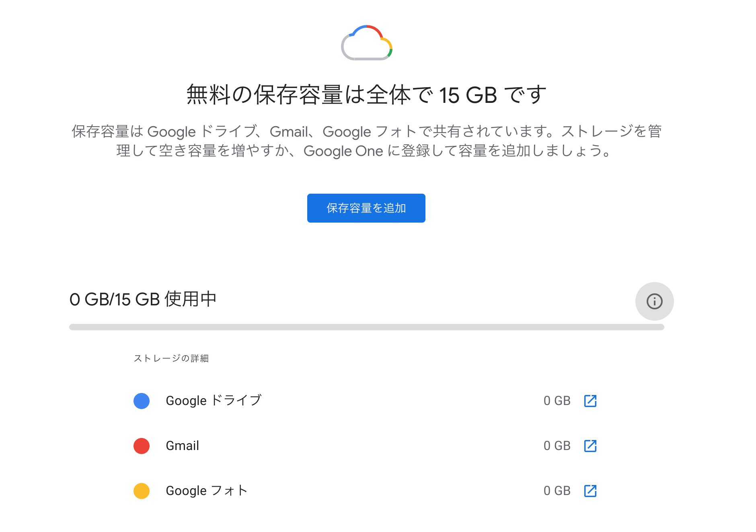This screenshot has height=532, width=756.
Task: Click the shared storage description paragraph
Action: coord(366,141)
